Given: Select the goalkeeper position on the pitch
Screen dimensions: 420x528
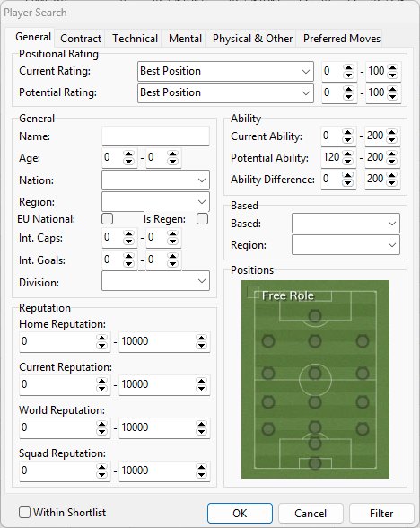Looking at the screenshot, I should [x=315, y=463].
